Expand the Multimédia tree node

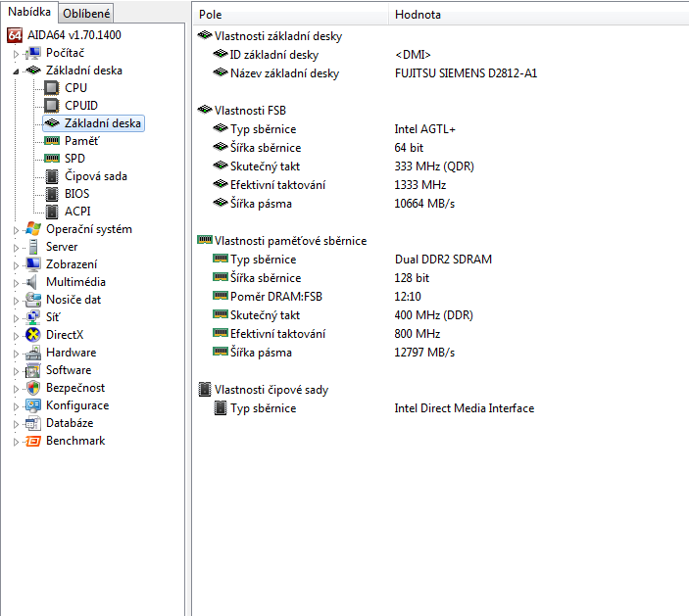(x=17, y=282)
